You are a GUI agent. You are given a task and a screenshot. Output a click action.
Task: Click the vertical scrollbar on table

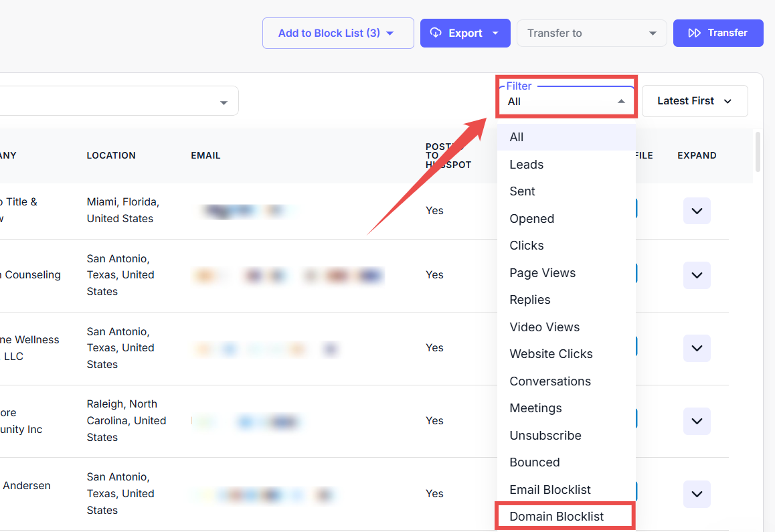pos(758,152)
